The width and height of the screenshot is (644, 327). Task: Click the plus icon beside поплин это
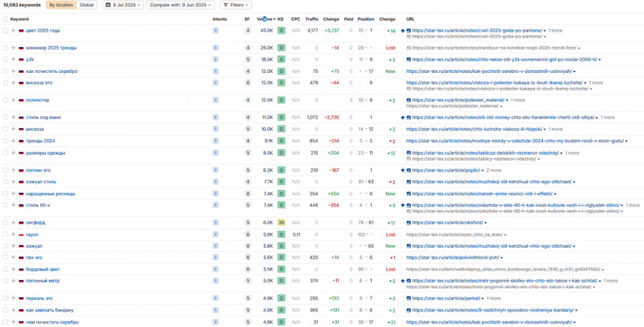coord(13,170)
